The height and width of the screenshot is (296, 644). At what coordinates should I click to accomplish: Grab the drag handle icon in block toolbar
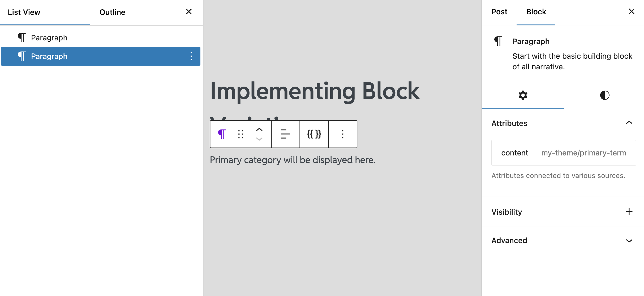241,134
